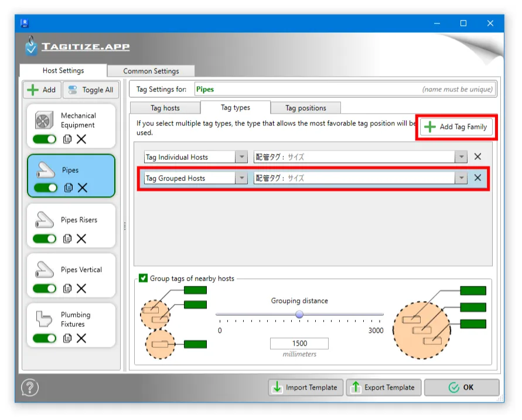Click the Add Tag Family button
This screenshot has height=420, width=522.
[x=456, y=127]
